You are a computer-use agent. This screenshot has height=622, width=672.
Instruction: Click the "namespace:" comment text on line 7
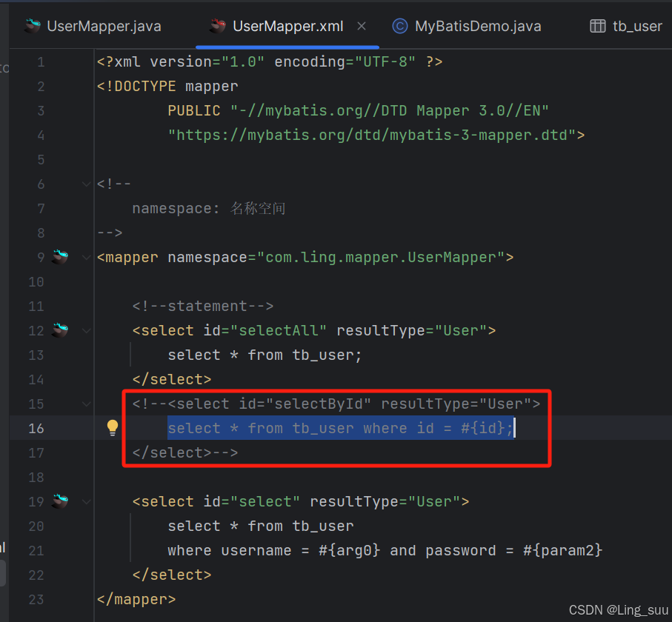(x=176, y=209)
